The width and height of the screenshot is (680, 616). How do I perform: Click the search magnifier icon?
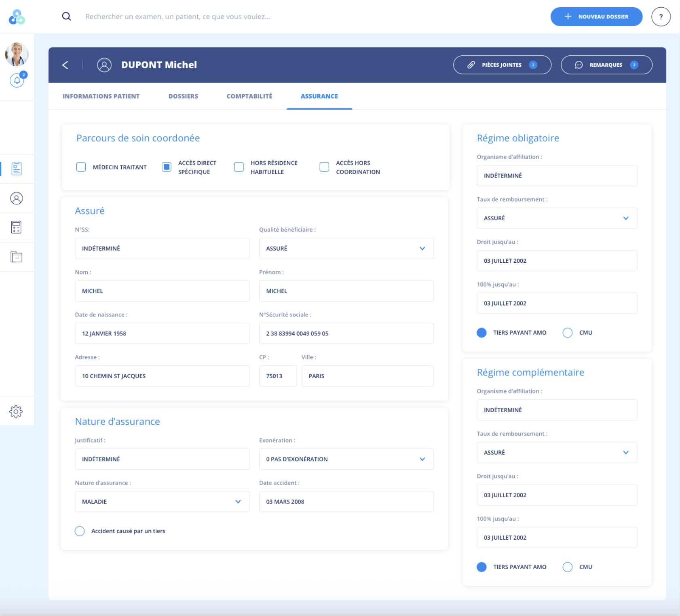coord(67,17)
